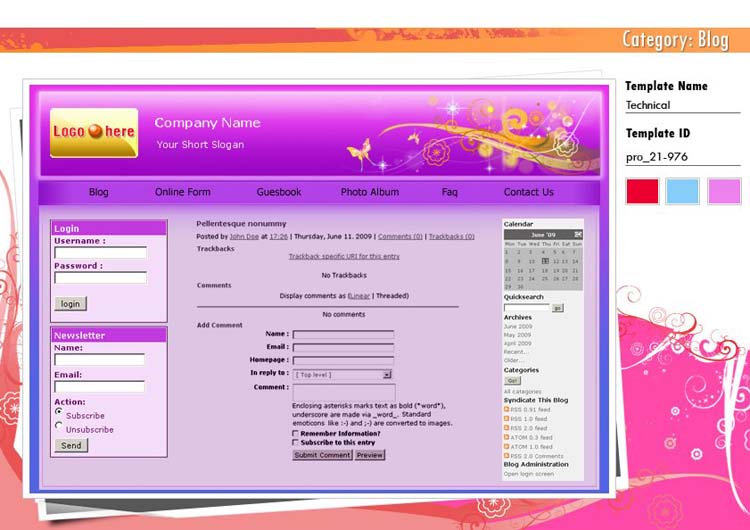Click the ATOM 0.3 feed icon

(507, 437)
